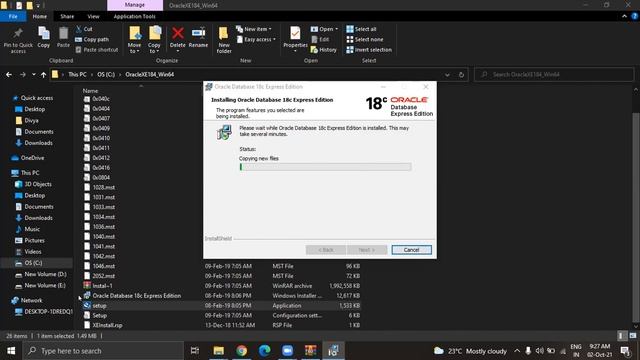Click Copy path in the ribbon

[92, 39]
